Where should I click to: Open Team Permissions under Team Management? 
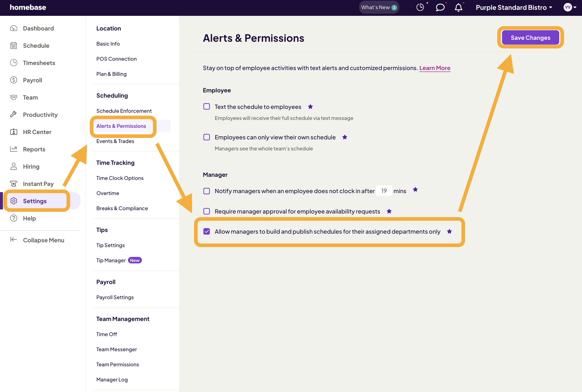click(x=118, y=364)
